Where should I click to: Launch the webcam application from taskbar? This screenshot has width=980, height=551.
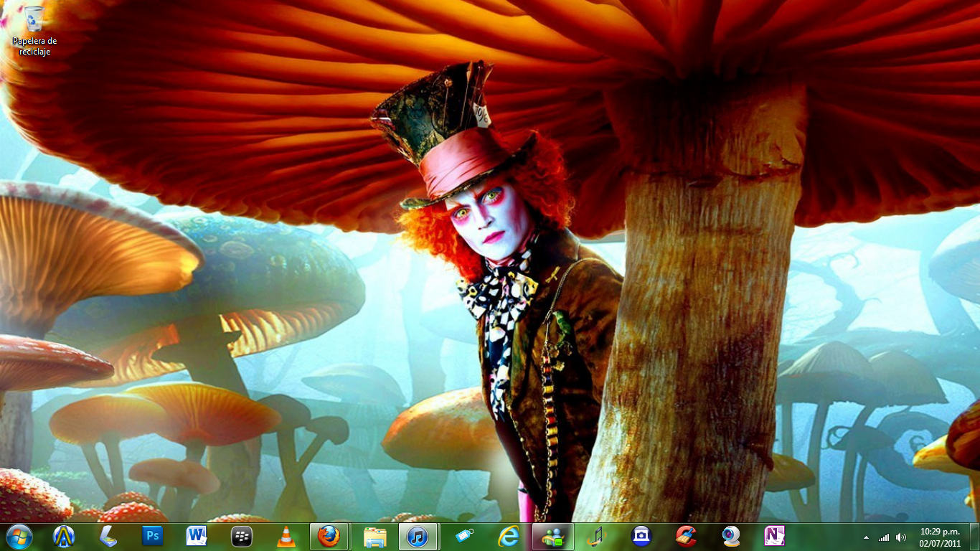[x=730, y=536]
